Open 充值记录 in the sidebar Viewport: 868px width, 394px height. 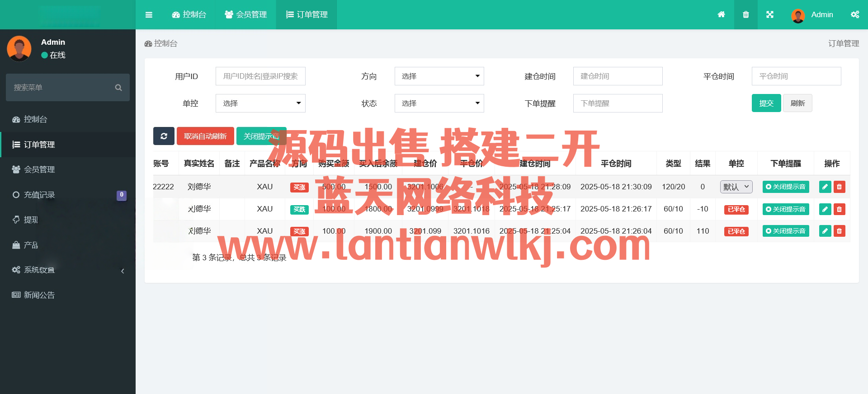[39, 195]
